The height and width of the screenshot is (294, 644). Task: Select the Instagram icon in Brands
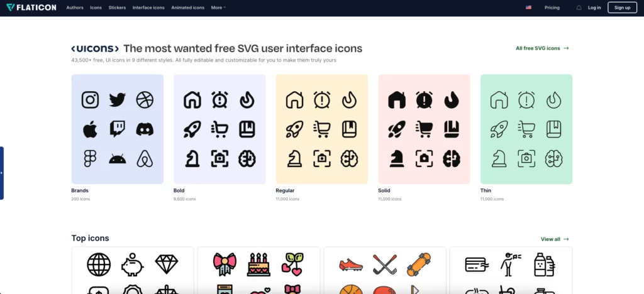90,100
